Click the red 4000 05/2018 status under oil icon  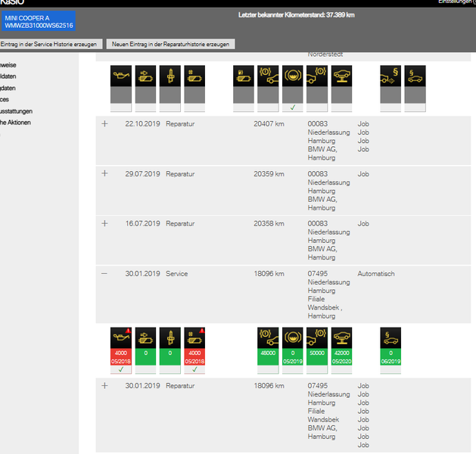[x=121, y=357]
